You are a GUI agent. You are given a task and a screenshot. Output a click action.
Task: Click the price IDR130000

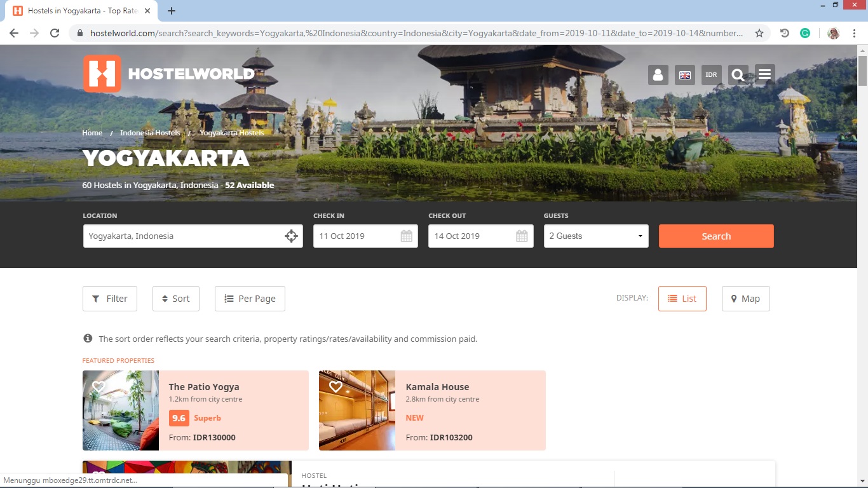pyautogui.click(x=214, y=438)
